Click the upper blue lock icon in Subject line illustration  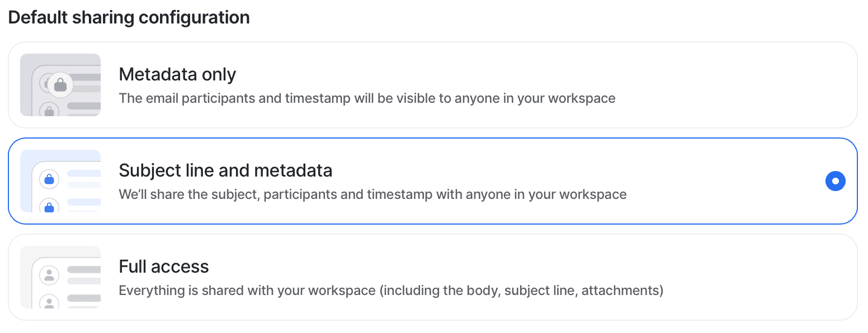(49, 179)
